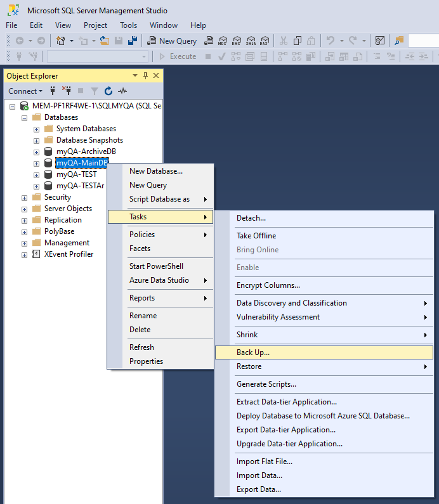Choose Properties in context menu
The image size is (439, 504).
(161, 361)
